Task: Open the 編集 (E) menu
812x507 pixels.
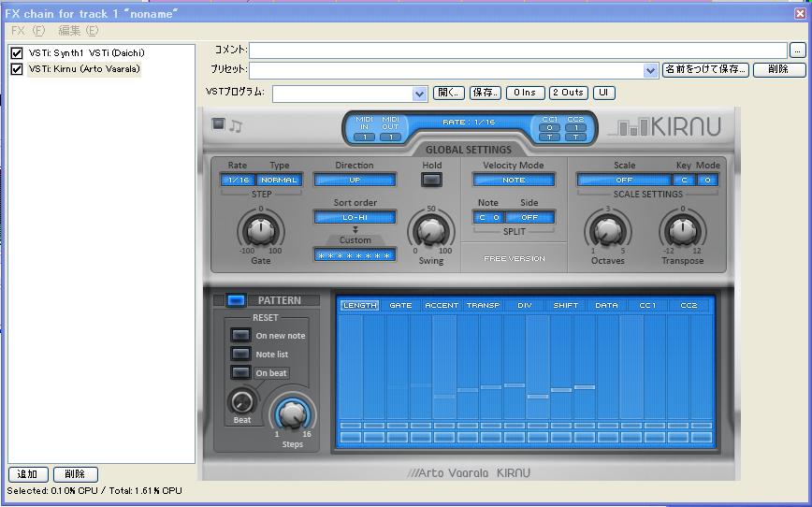Action: click(x=79, y=31)
